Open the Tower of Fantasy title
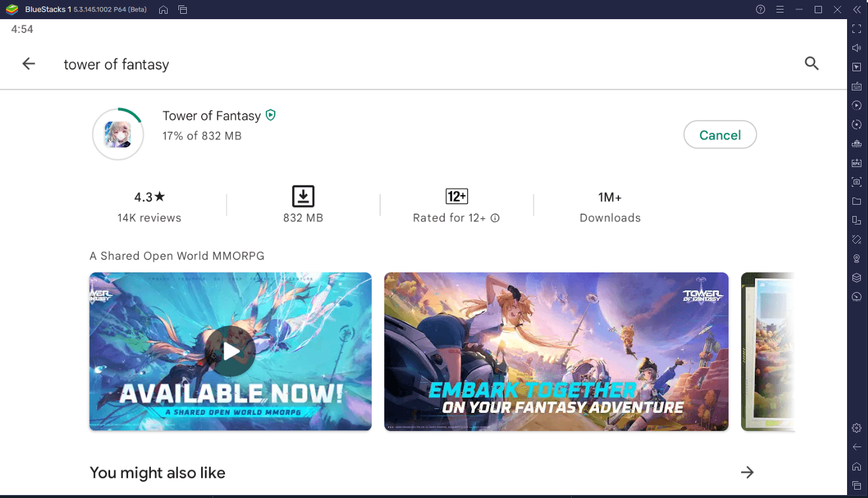This screenshot has width=868, height=498. point(212,116)
